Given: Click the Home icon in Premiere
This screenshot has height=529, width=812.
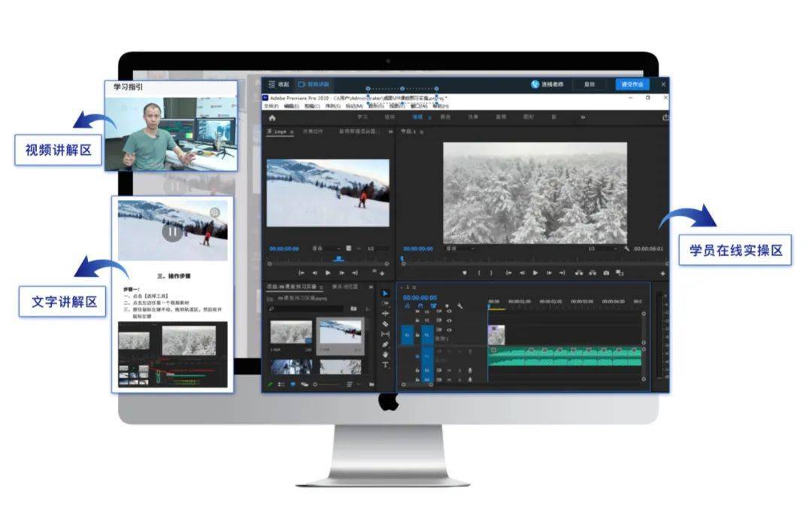Looking at the screenshot, I should pos(272,117).
